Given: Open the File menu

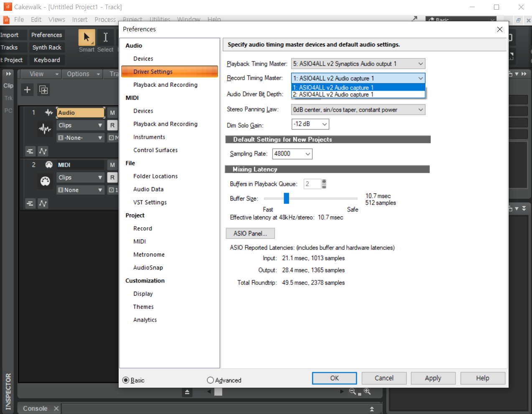Looking at the screenshot, I should point(19,20).
